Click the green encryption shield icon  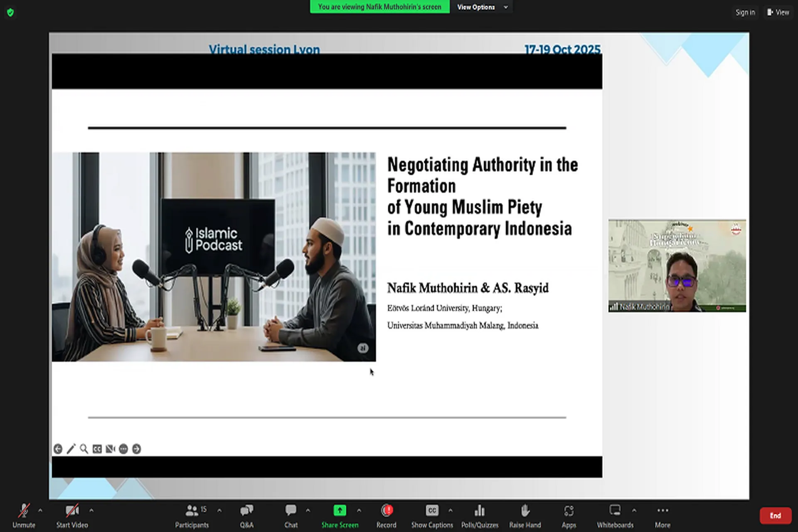pos(10,12)
